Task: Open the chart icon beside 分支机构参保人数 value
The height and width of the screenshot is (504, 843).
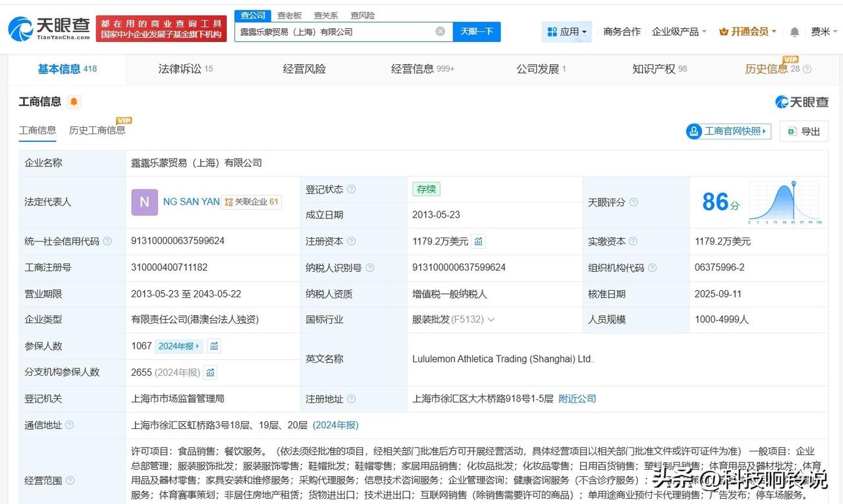Action: [x=210, y=372]
